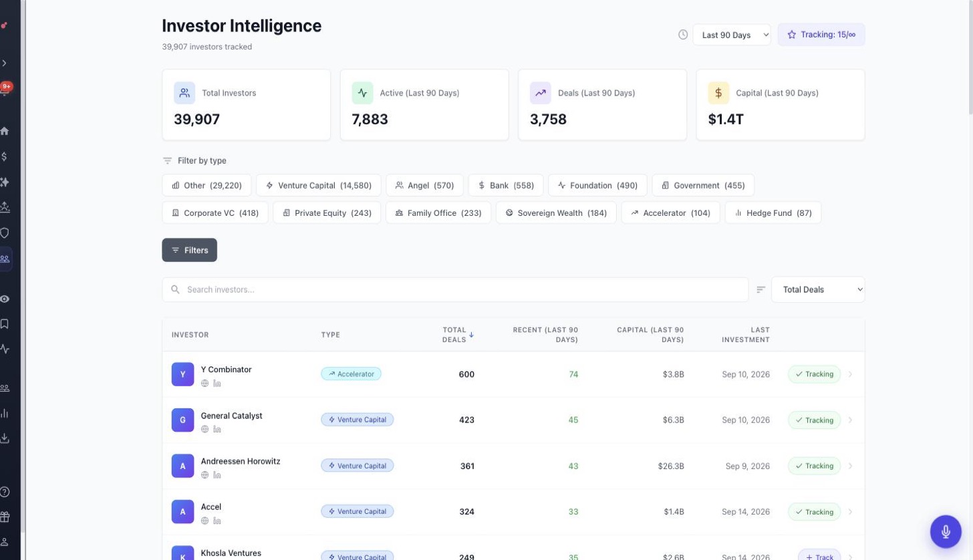Open the sparkle AI sidebar icon
Image resolution: width=973 pixels, height=560 pixels.
(5, 182)
